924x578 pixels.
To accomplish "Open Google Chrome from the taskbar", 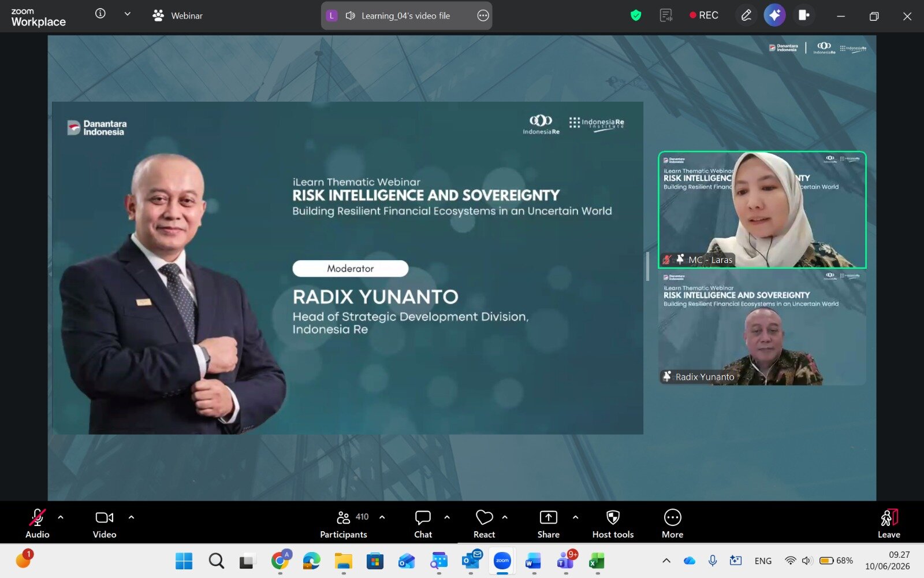I will tap(280, 560).
